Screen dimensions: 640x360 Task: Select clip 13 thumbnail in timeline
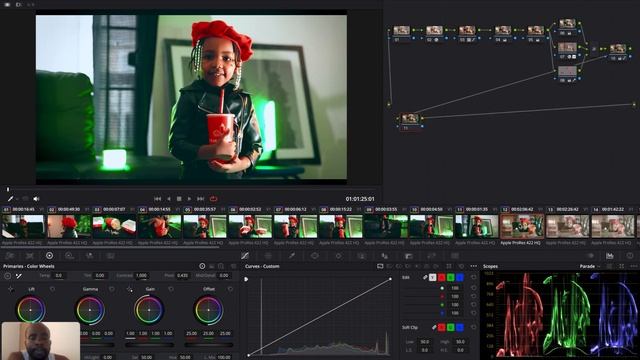567,226
